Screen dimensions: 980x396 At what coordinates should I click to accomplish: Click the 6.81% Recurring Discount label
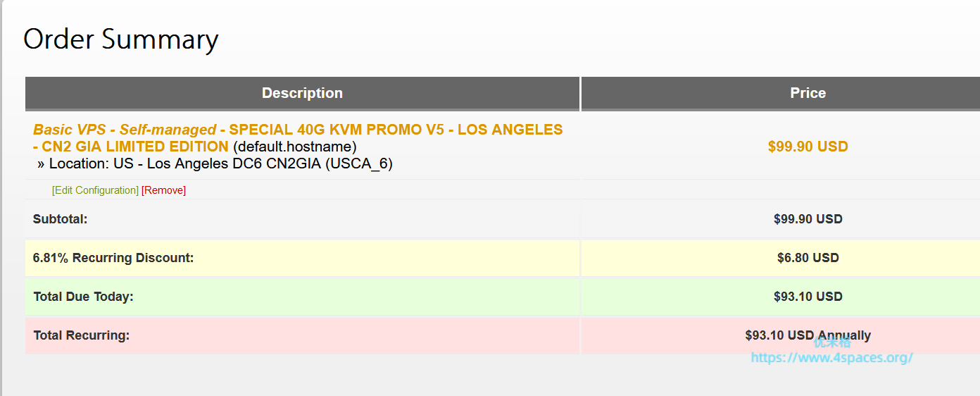coord(113,258)
